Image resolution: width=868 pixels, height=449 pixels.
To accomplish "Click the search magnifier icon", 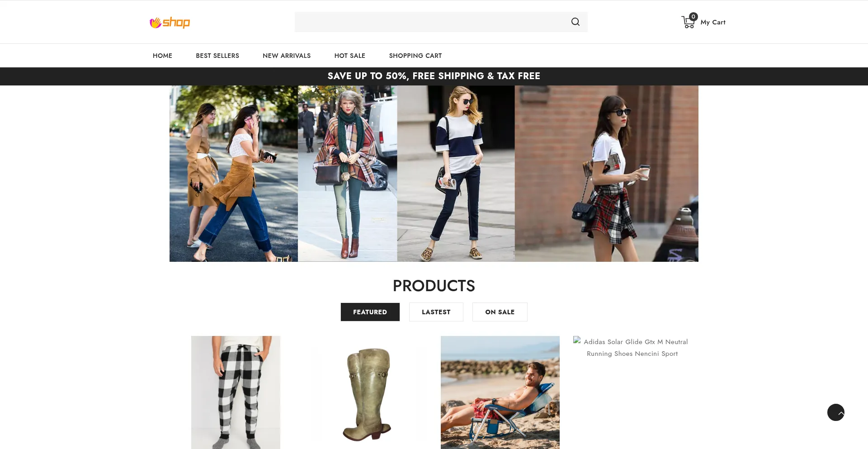I will point(575,22).
